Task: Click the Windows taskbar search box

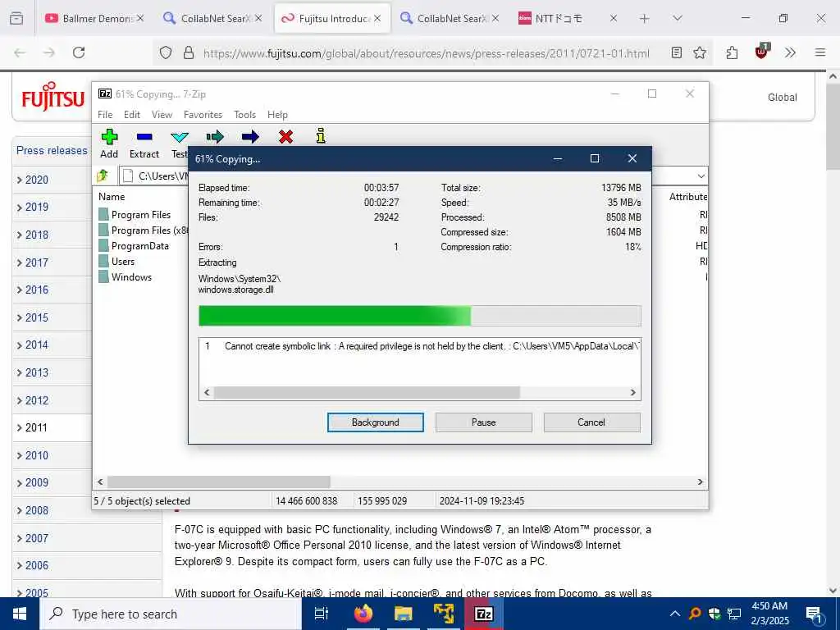Action: tap(171, 614)
